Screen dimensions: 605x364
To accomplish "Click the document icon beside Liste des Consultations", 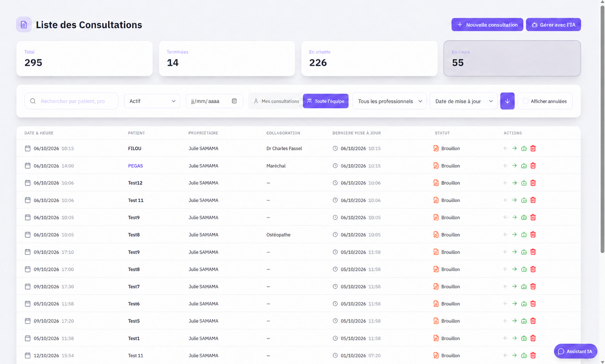I will [24, 25].
